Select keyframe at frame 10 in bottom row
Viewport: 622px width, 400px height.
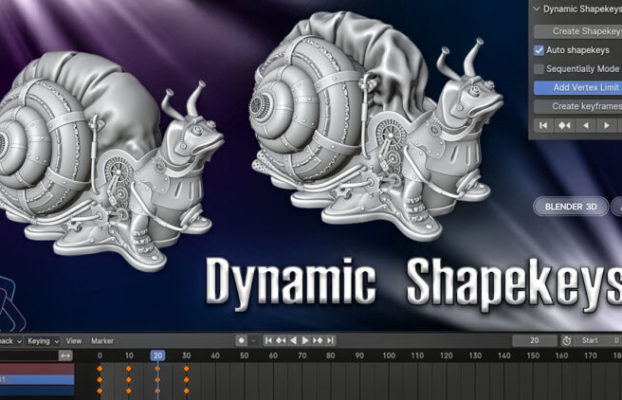(129, 391)
